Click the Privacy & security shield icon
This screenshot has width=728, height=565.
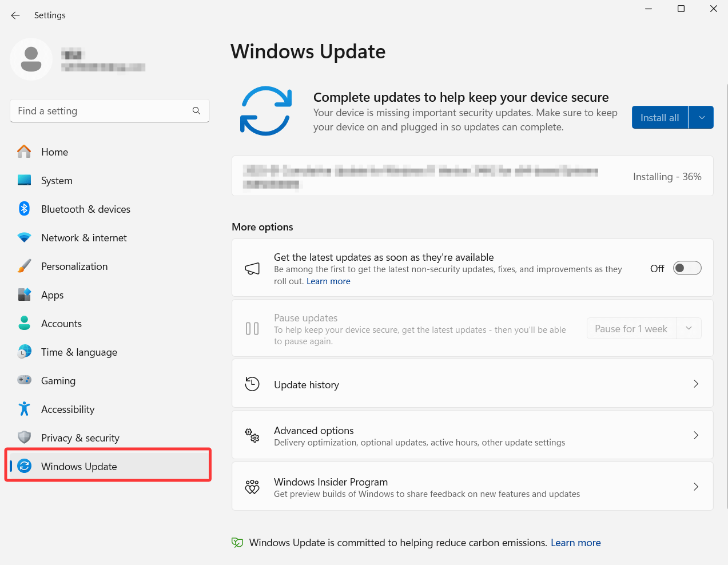(24, 437)
